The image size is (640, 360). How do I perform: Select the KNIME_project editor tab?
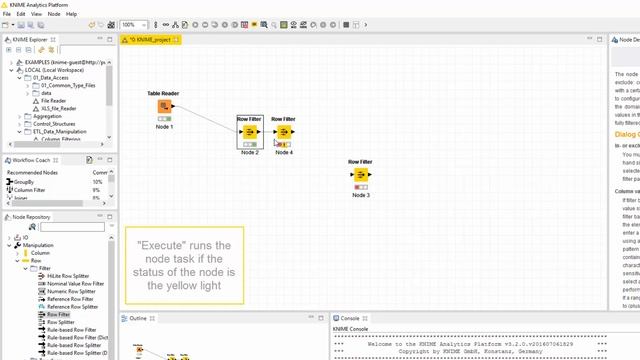(150, 40)
